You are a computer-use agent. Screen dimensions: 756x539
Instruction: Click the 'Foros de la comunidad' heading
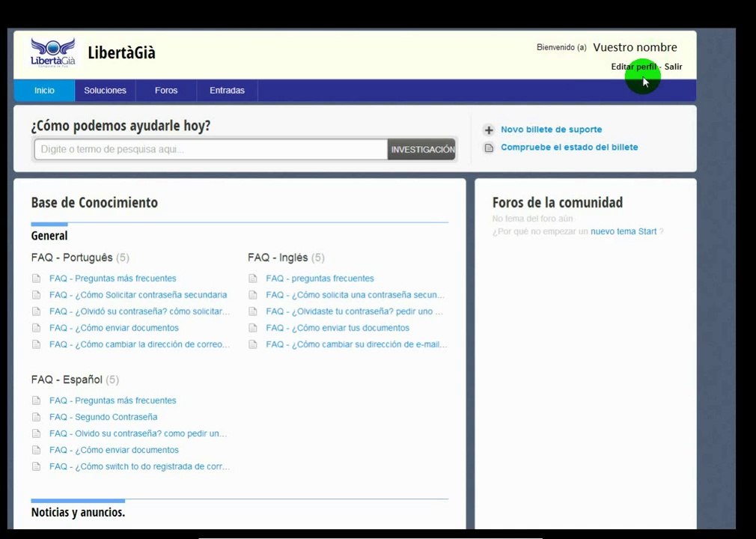[x=558, y=202]
